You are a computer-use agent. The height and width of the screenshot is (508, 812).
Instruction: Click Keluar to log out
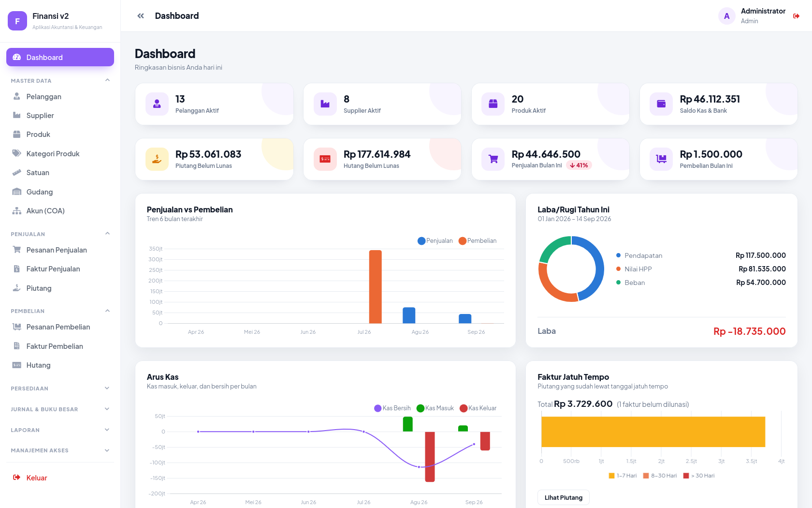(60, 478)
